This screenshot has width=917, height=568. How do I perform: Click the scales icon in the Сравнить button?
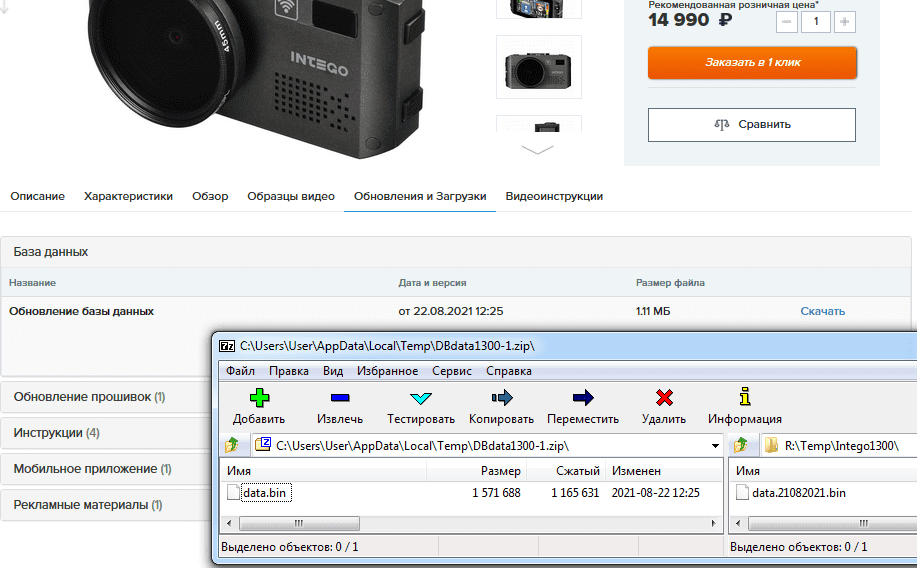(x=722, y=125)
